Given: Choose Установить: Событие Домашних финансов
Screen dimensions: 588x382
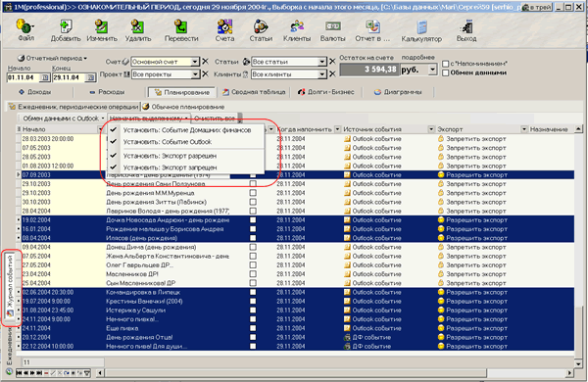Looking at the screenshot, I should click(186, 130).
